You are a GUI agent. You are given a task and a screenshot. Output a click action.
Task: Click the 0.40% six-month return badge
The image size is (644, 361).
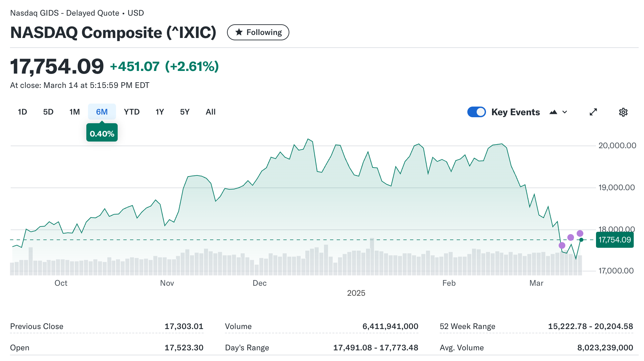102,134
